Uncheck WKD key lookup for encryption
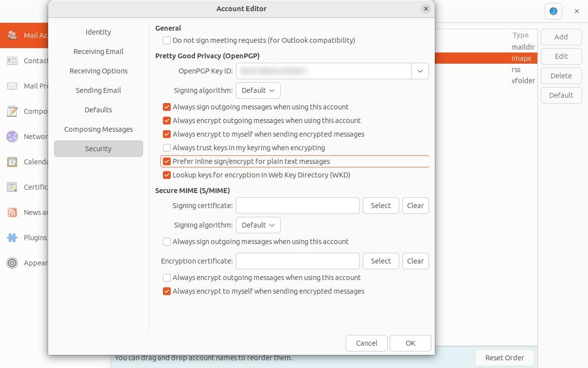 click(167, 175)
